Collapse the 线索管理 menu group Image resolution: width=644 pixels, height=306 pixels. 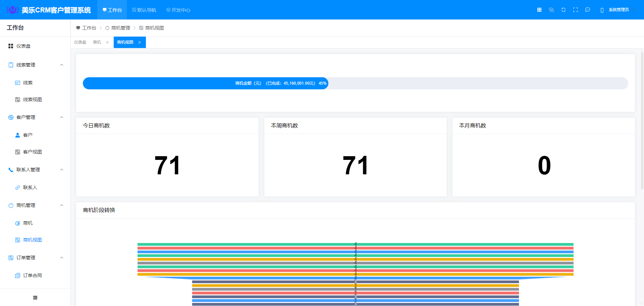[x=62, y=65]
